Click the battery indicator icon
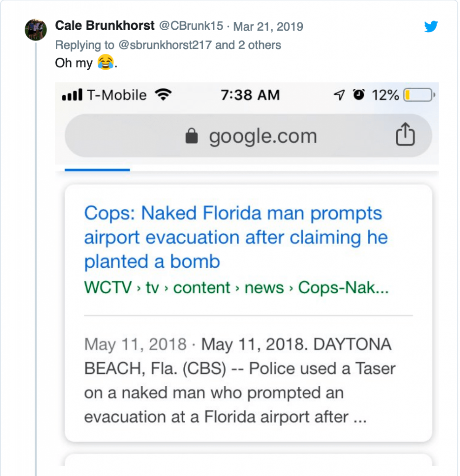 coord(417,94)
